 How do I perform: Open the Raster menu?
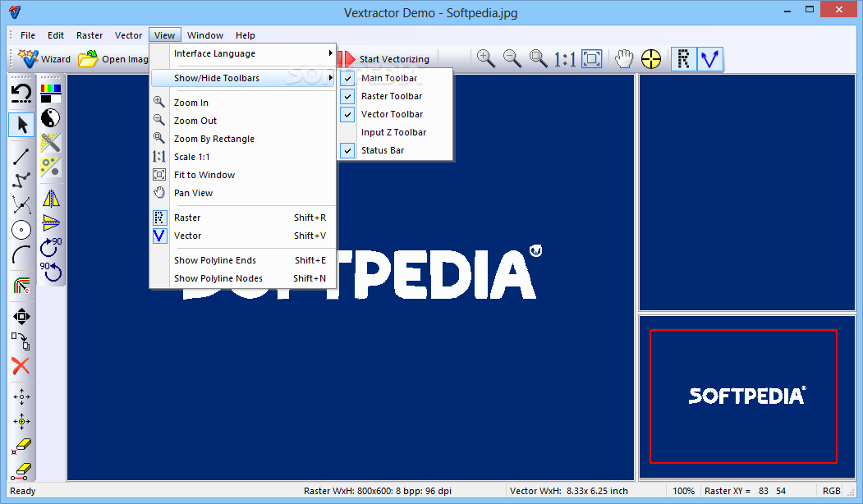90,35
